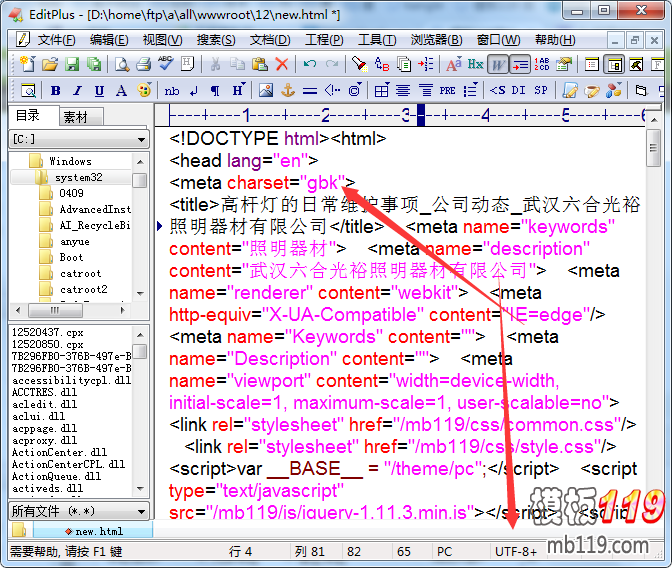
Task: Click the editor vertical scrollbar thumb
Action: click(x=653, y=149)
